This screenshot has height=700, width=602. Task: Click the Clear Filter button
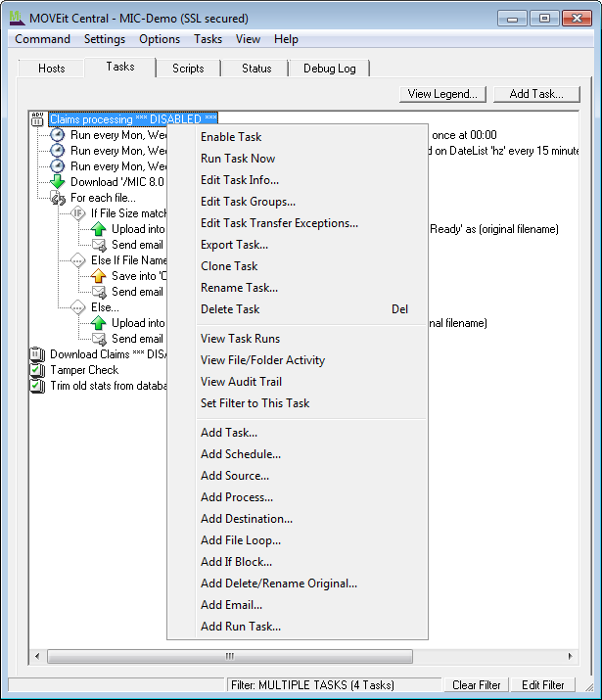(x=476, y=684)
